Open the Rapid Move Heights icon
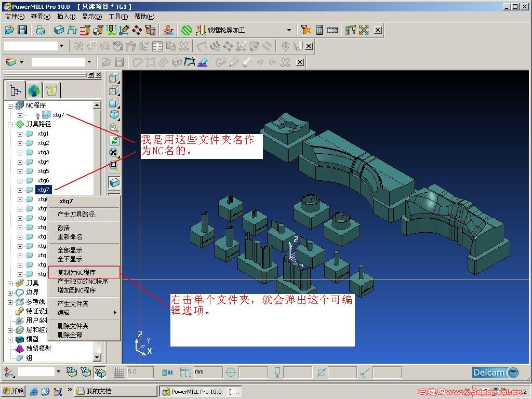This screenshot has height=399, width=532. tap(85, 30)
